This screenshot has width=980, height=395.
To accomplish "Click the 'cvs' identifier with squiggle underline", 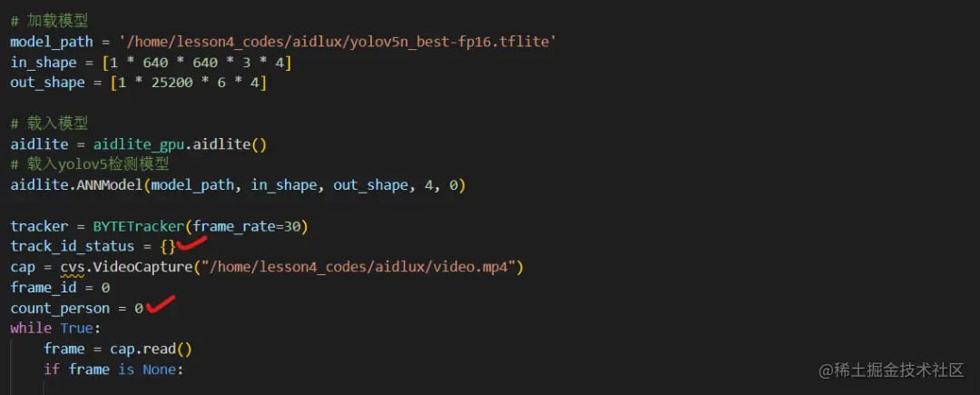I will pos(73,268).
